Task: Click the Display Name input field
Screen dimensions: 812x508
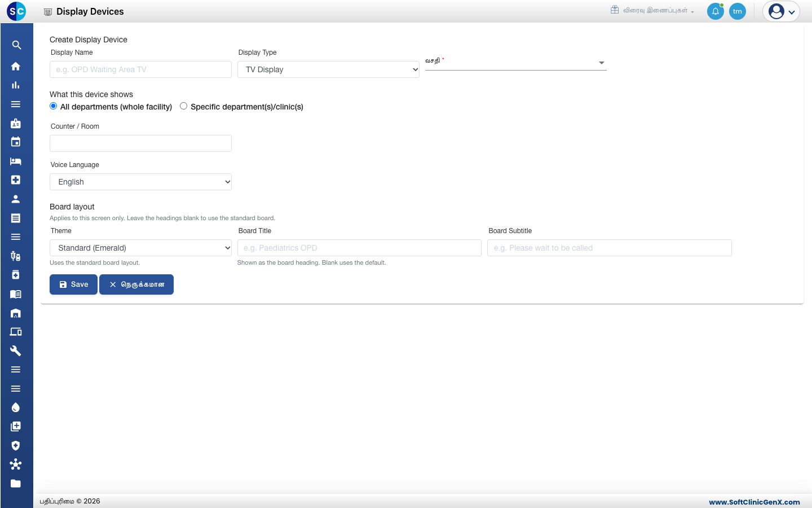Action: click(140, 69)
